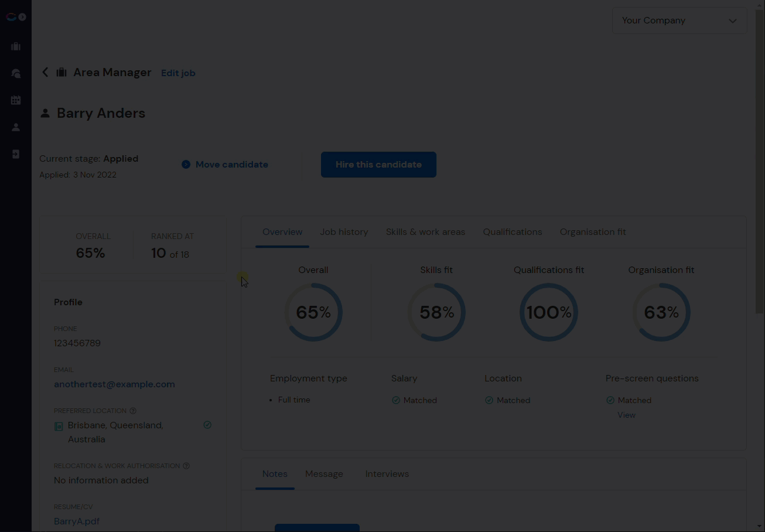Click the building icon beside Brisbane, Queensland
Image resolution: width=765 pixels, height=532 pixels.
[59, 427]
